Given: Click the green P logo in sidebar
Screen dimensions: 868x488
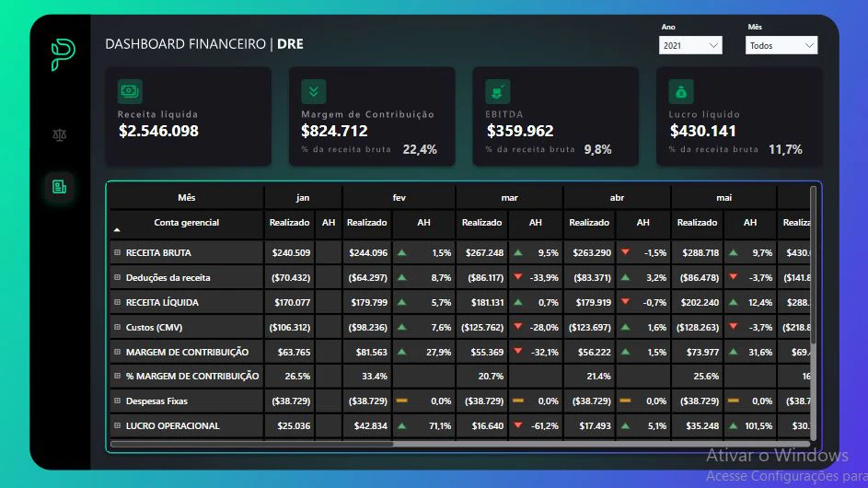Looking at the screenshot, I should (x=63, y=54).
